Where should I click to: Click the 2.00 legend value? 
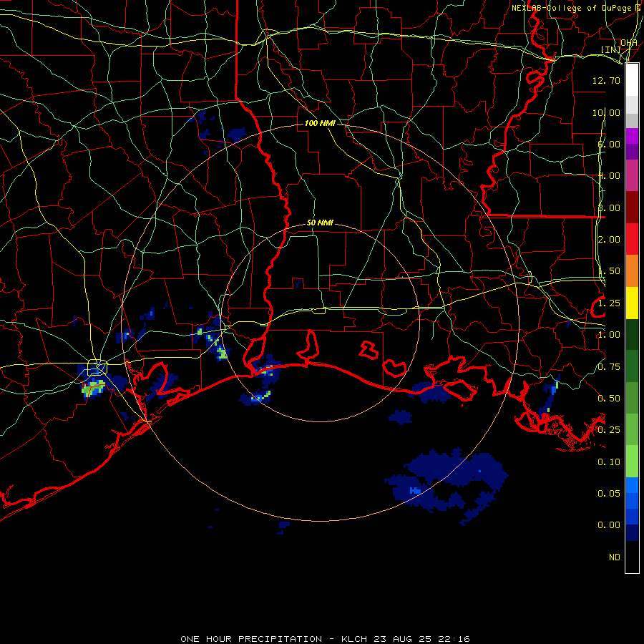click(x=609, y=240)
